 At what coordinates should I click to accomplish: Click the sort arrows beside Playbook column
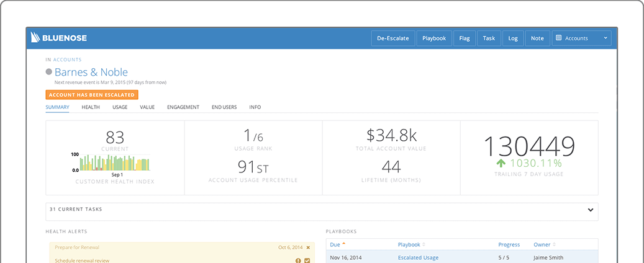tap(424, 244)
